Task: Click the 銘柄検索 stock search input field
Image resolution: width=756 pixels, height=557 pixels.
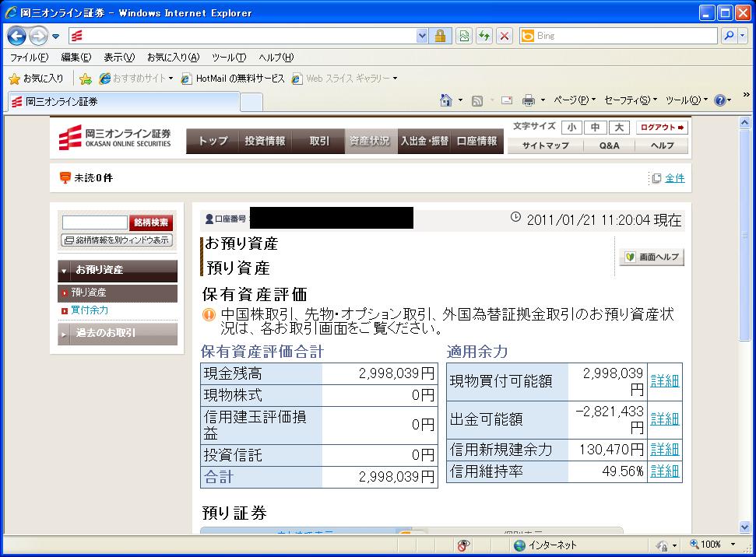Action: 94,222
